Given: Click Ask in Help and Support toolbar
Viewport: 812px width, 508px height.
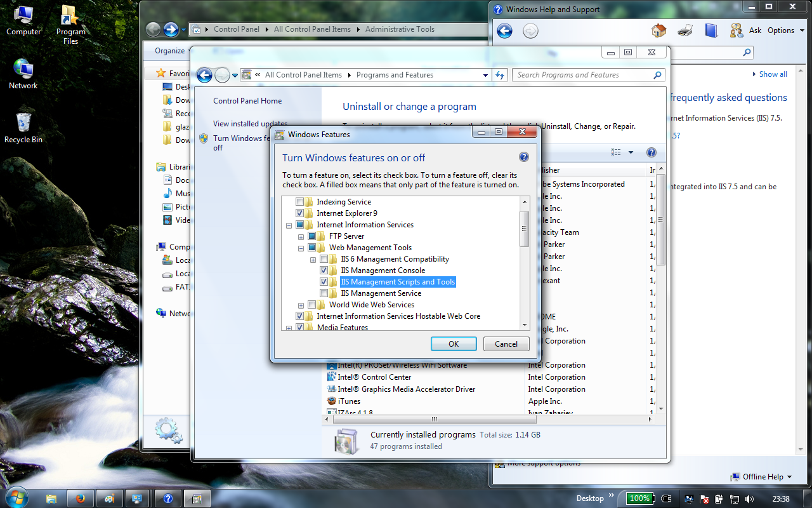Looking at the screenshot, I should [x=755, y=30].
